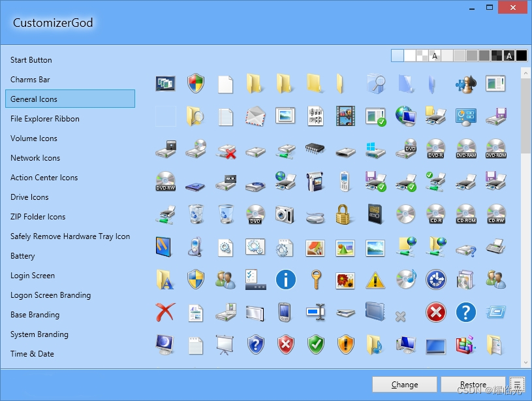Select the blank document icon
The width and height of the screenshot is (532, 401).
click(x=226, y=84)
